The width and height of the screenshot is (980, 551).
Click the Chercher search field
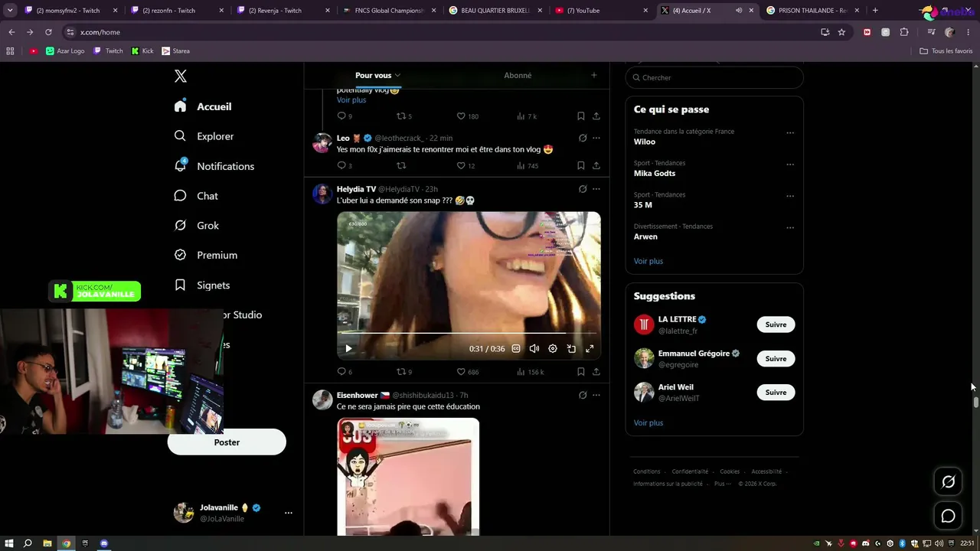coord(714,77)
